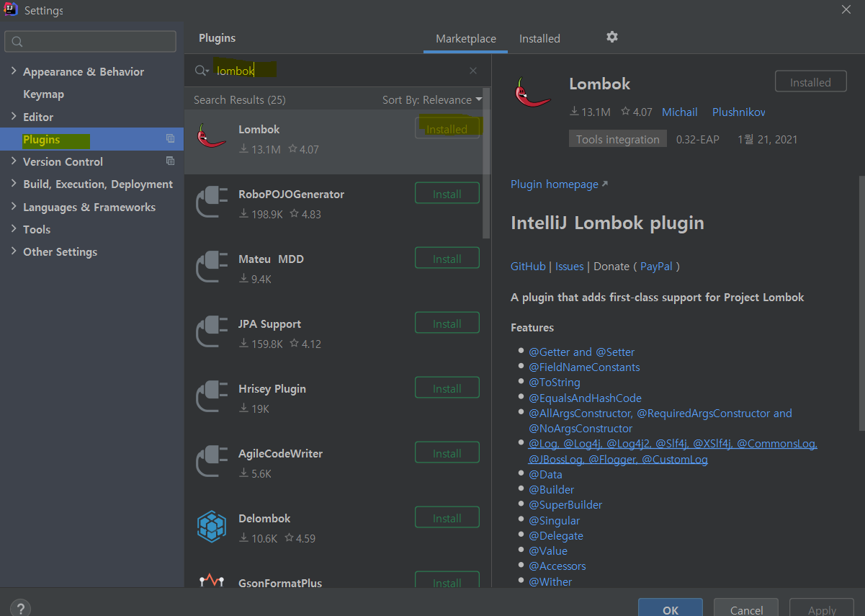Click the Lombok chili pepper icon in results
Viewport: 865px width, 616px height.
tap(211, 135)
